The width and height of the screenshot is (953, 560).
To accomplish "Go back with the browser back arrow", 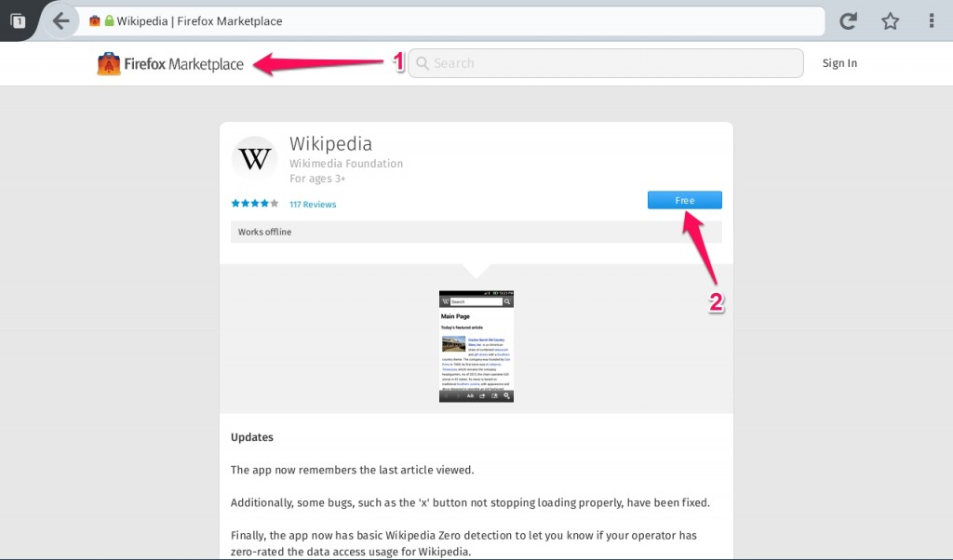I will (x=60, y=21).
